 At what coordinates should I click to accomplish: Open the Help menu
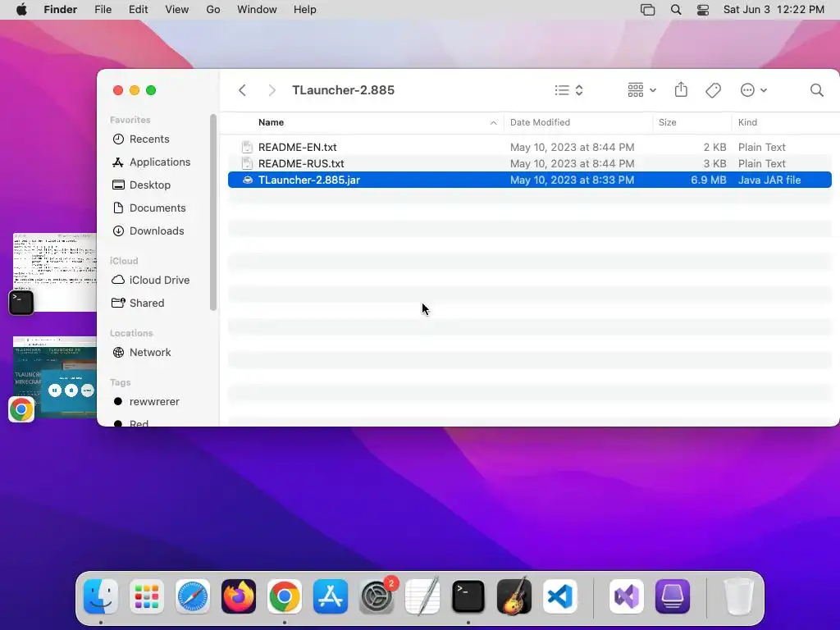click(x=305, y=10)
